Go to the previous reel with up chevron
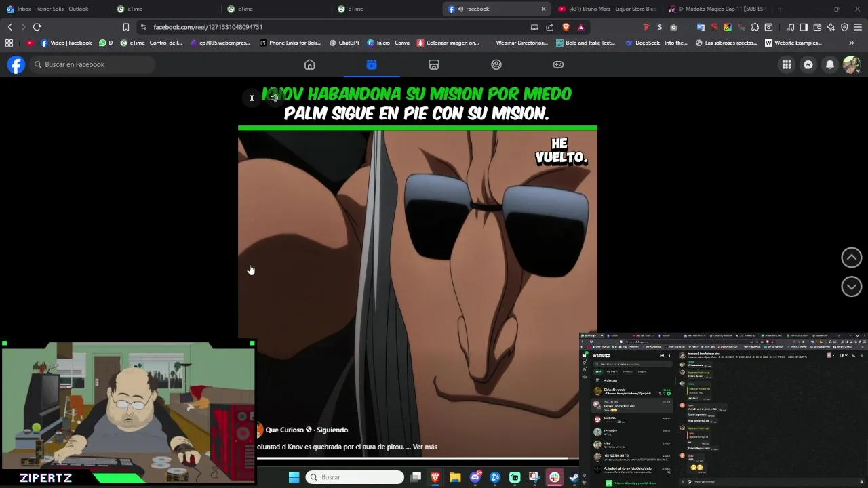 coord(852,258)
